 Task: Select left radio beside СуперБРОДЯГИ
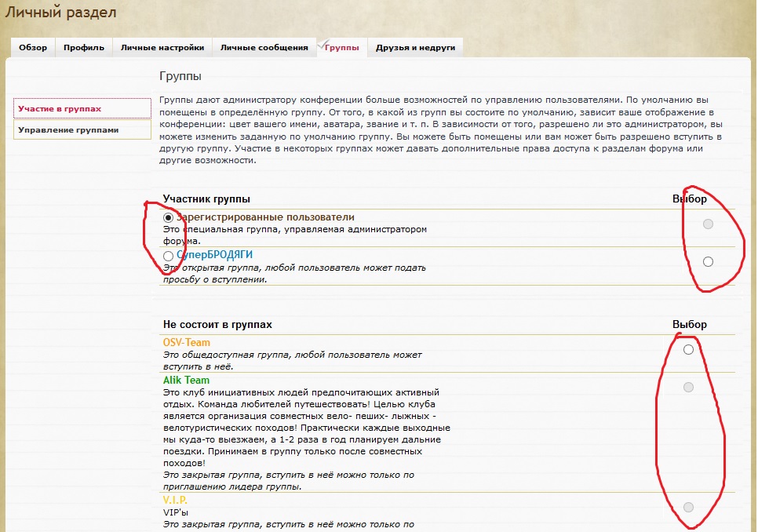point(169,256)
